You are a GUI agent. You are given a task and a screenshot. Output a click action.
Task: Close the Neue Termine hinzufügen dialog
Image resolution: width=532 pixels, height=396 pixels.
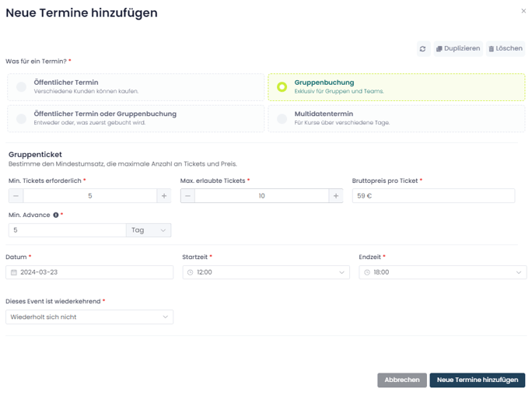523,11
